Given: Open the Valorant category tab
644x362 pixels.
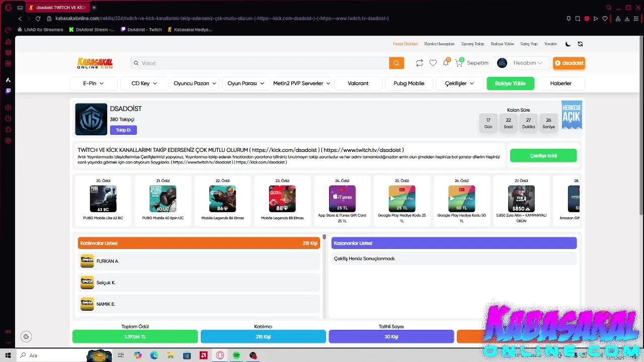Looking at the screenshot, I should click(358, 83).
